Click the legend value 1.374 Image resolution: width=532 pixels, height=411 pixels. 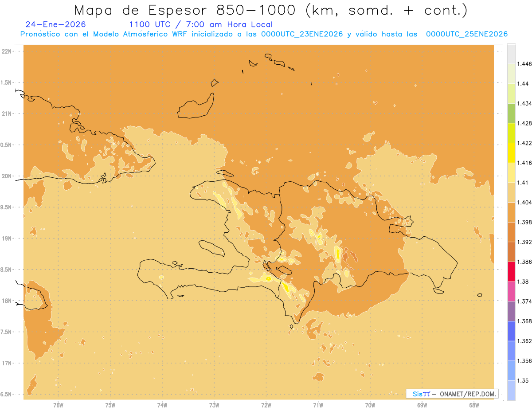coord(524,301)
